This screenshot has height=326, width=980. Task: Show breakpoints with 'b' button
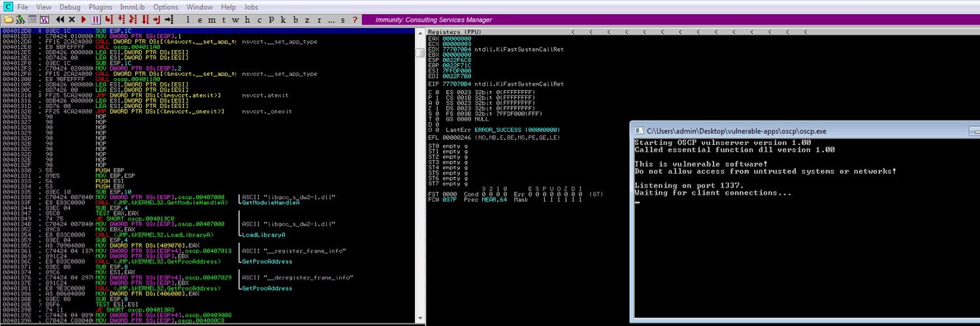[295, 20]
